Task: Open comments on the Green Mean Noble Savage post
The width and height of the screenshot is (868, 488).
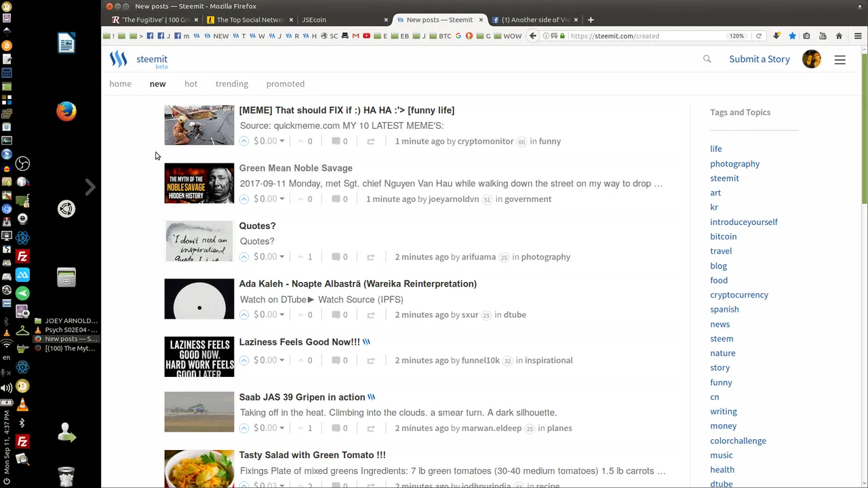Action: [x=339, y=199]
